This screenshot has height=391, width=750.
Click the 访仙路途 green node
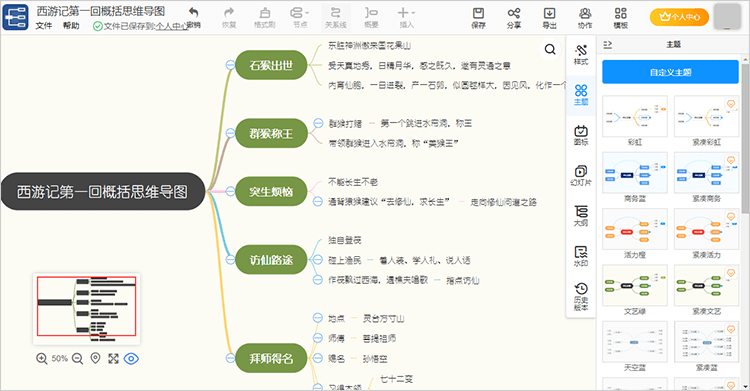click(271, 260)
